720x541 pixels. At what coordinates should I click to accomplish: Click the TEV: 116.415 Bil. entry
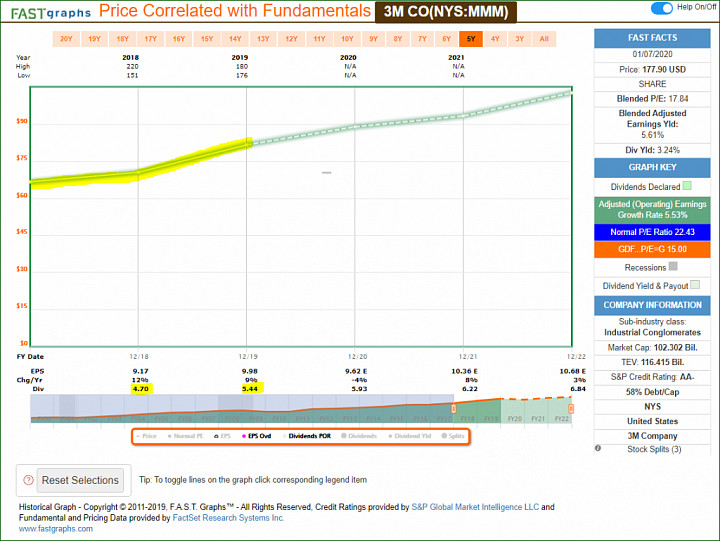652,362
